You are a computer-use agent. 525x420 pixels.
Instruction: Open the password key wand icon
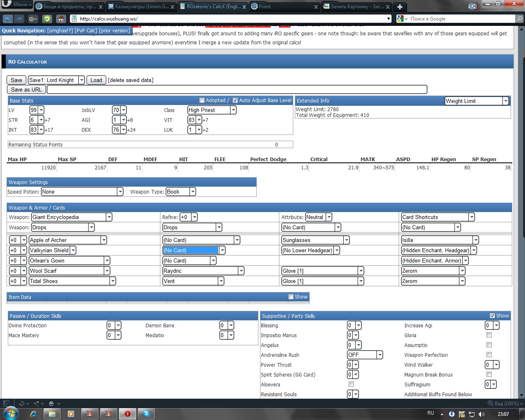(x=33, y=19)
